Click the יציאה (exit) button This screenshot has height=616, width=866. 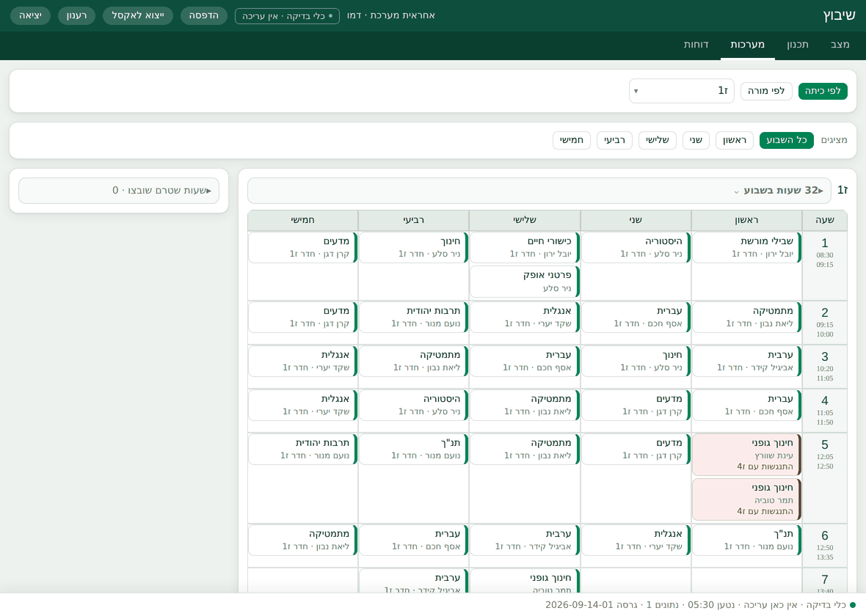pos(30,15)
